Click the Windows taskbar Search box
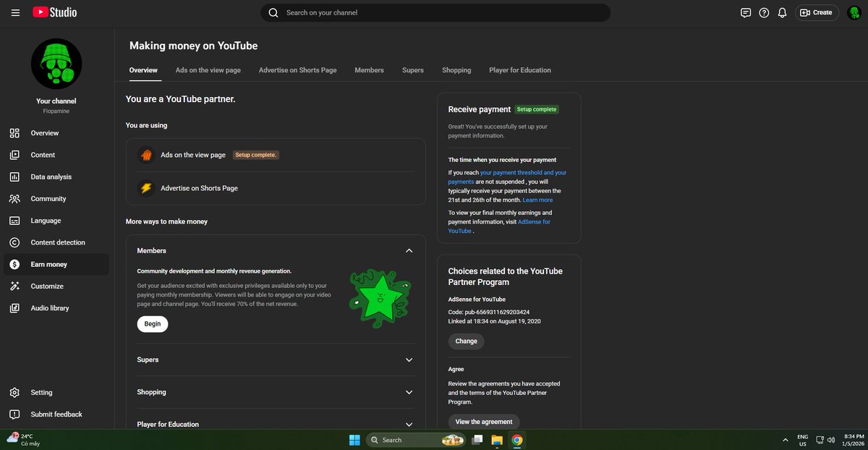This screenshot has width=868, height=450. (x=416, y=440)
